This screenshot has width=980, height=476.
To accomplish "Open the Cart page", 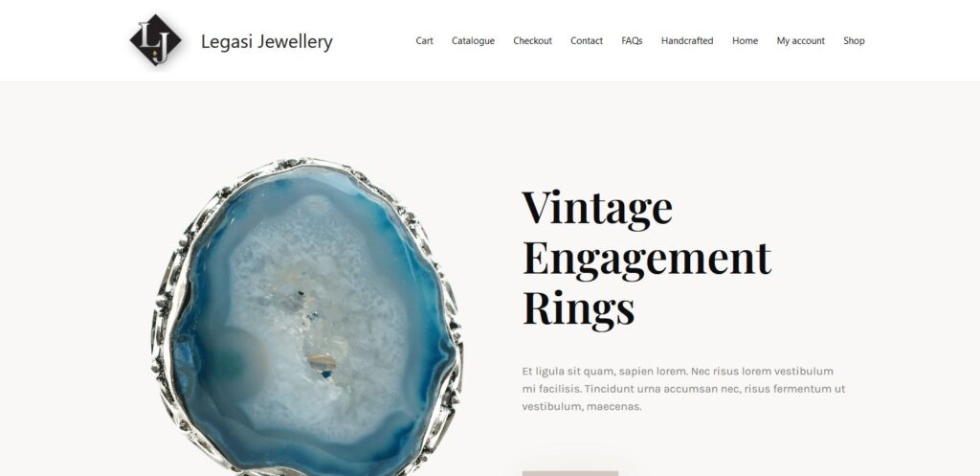I will point(424,40).
